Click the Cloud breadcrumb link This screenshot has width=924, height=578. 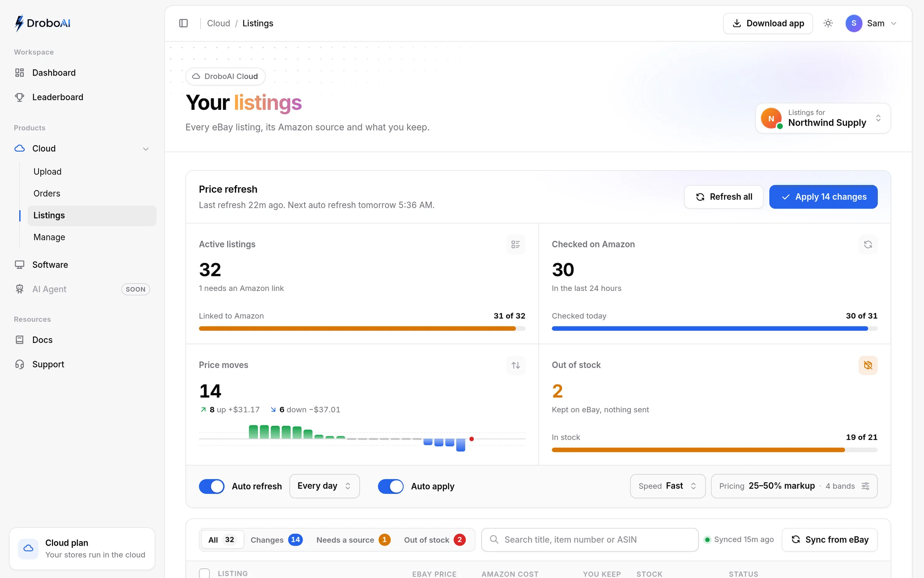coord(218,24)
